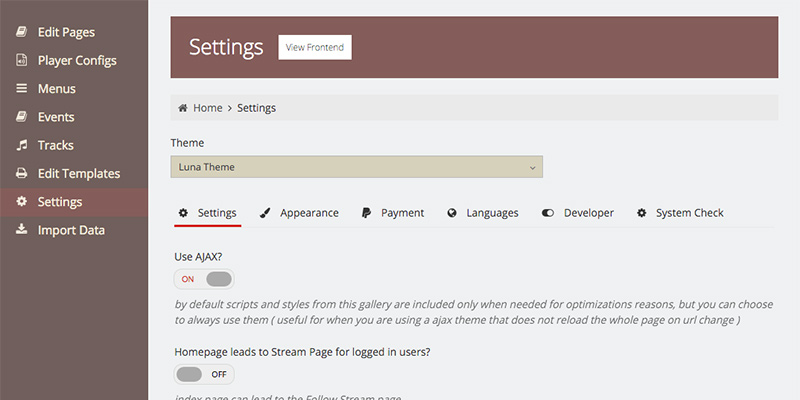
Task: Select the System Check tab
Action: pos(679,213)
